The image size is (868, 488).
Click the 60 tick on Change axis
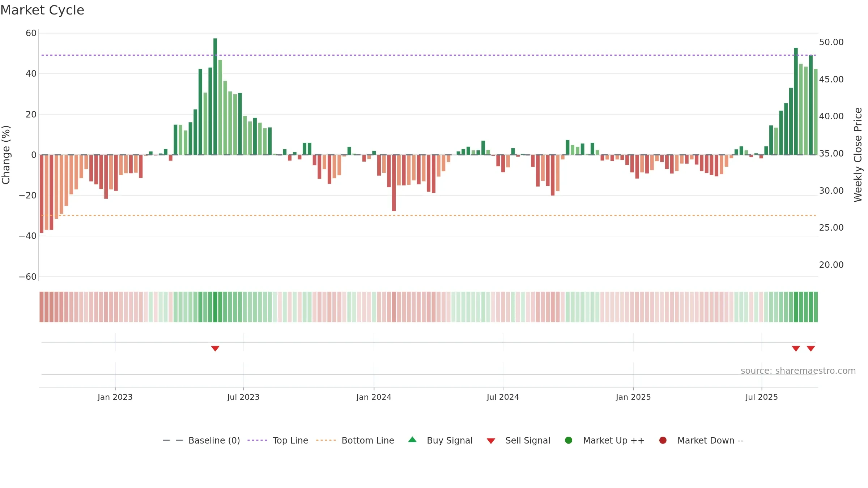pyautogui.click(x=31, y=33)
